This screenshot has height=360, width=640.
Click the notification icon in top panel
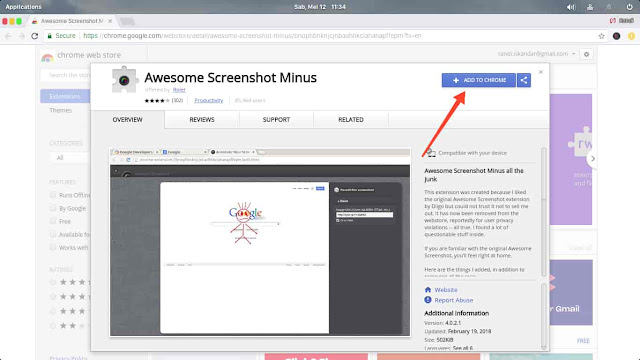[609, 7]
